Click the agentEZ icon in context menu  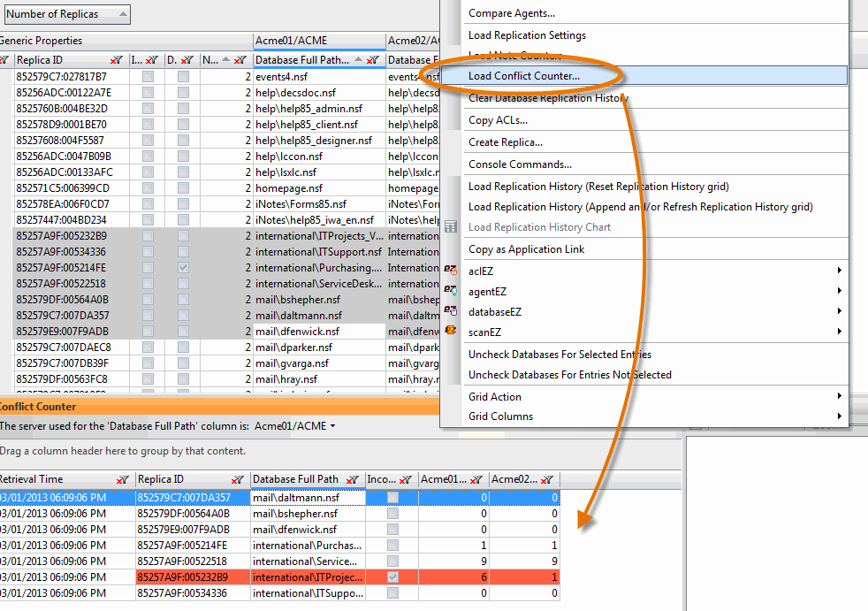(451, 291)
